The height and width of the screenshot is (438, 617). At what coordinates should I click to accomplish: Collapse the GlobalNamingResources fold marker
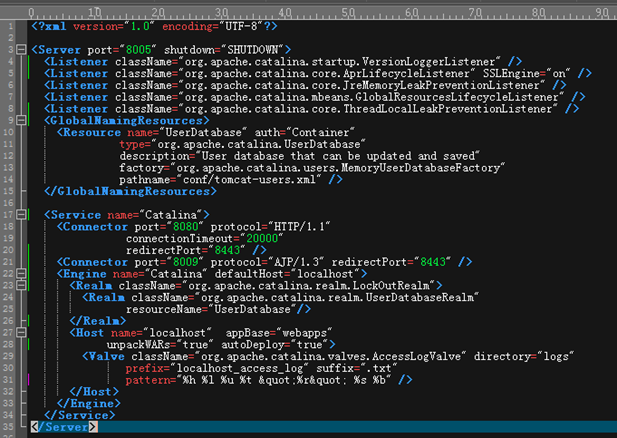[21, 120]
